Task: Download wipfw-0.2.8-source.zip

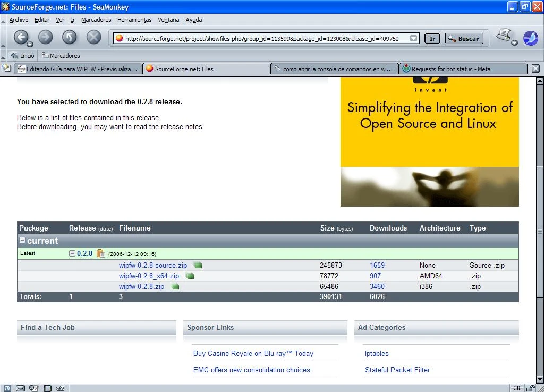Action: (x=152, y=265)
